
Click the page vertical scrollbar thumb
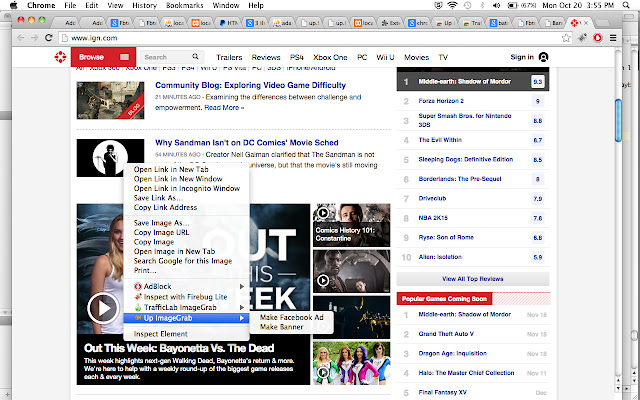618,120
